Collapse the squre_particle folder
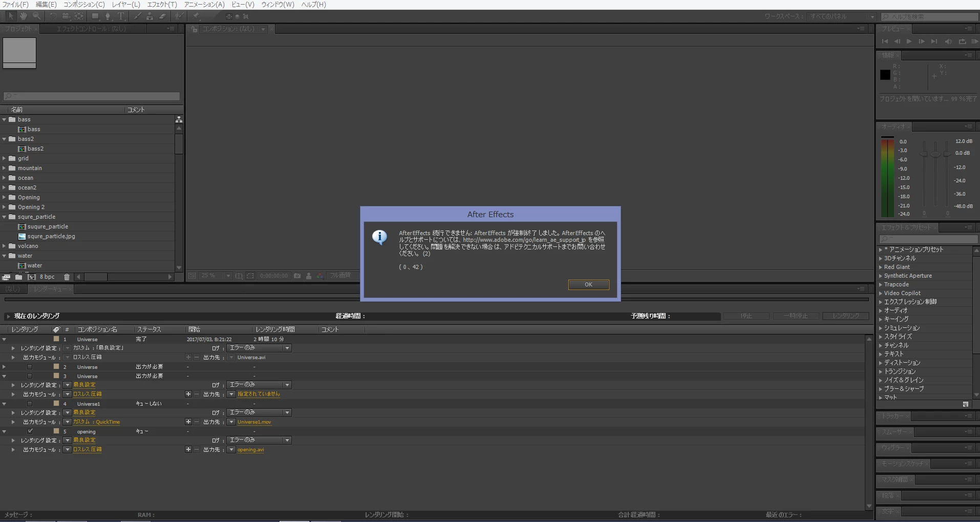 click(x=4, y=217)
